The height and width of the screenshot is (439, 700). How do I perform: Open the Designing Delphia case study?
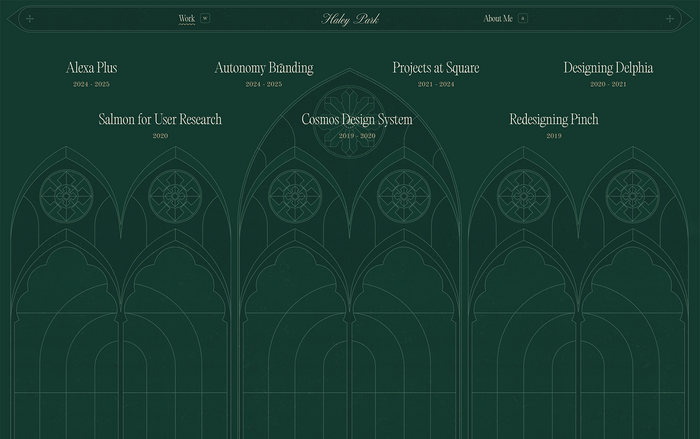pyautogui.click(x=608, y=68)
